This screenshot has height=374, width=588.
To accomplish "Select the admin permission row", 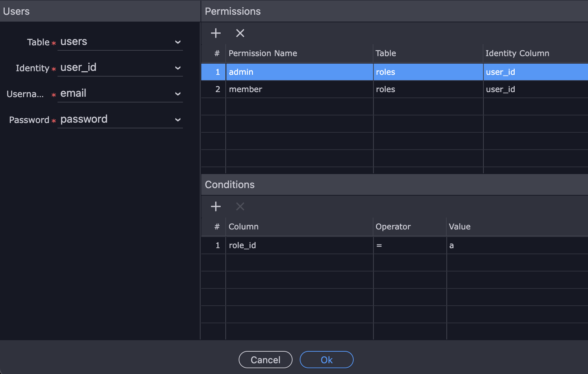I will [395, 72].
